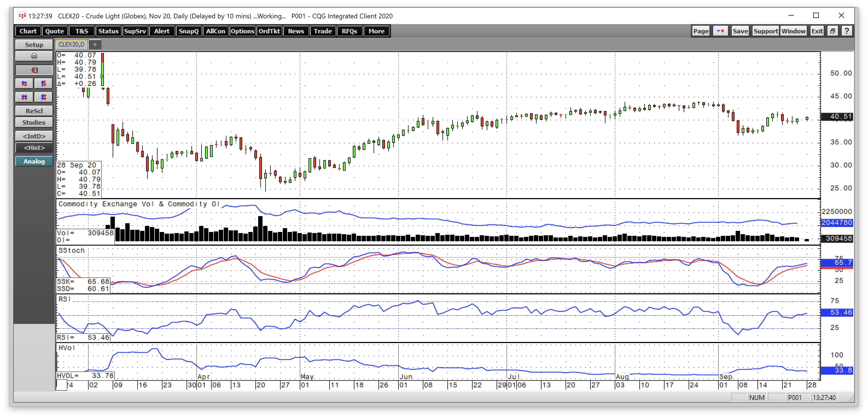Click the RSI study title

[64, 299]
